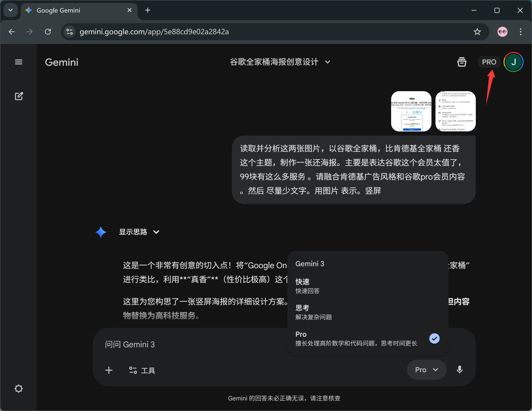Image resolution: width=532 pixels, height=411 pixels.
Task: Select the 快速 fast response mode
Action: 307,286
